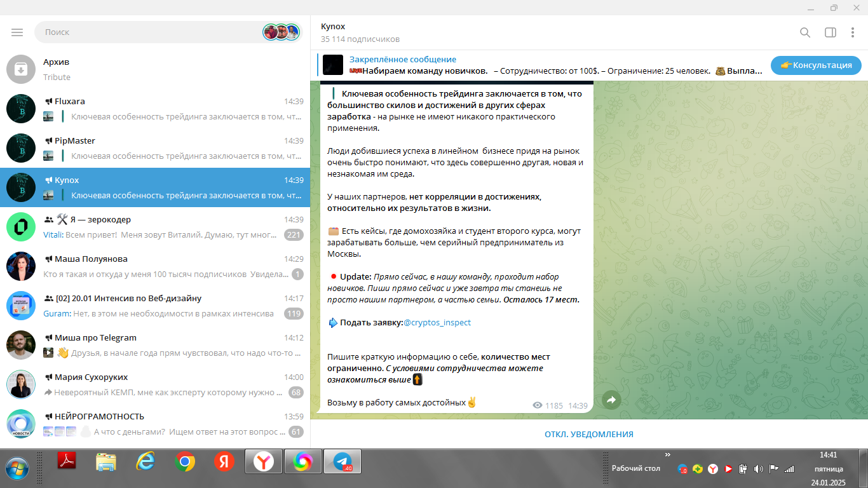Open the НЕЙРОГРАМОТНОСТЬ channel
This screenshot has height=488, width=868.
(155, 424)
